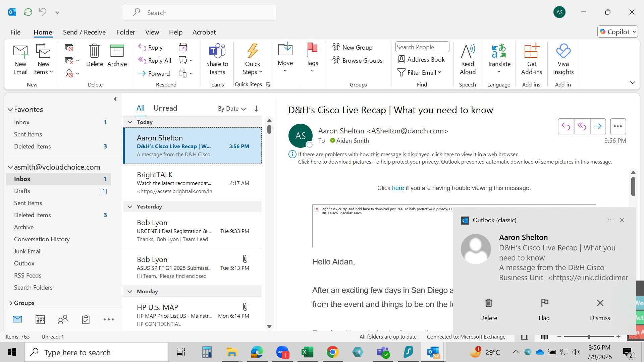Click the Windows Start button
This screenshot has width=644, height=362.
pyautogui.click(x=12, y=352)
